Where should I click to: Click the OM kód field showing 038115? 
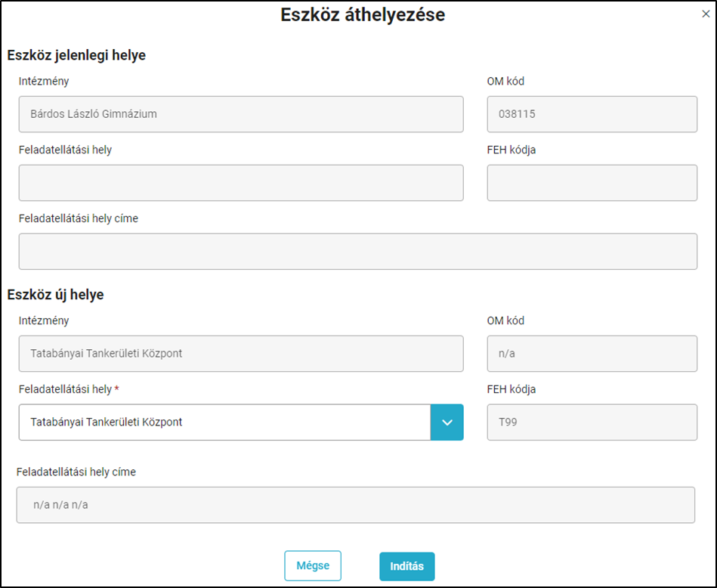(592, 114)
